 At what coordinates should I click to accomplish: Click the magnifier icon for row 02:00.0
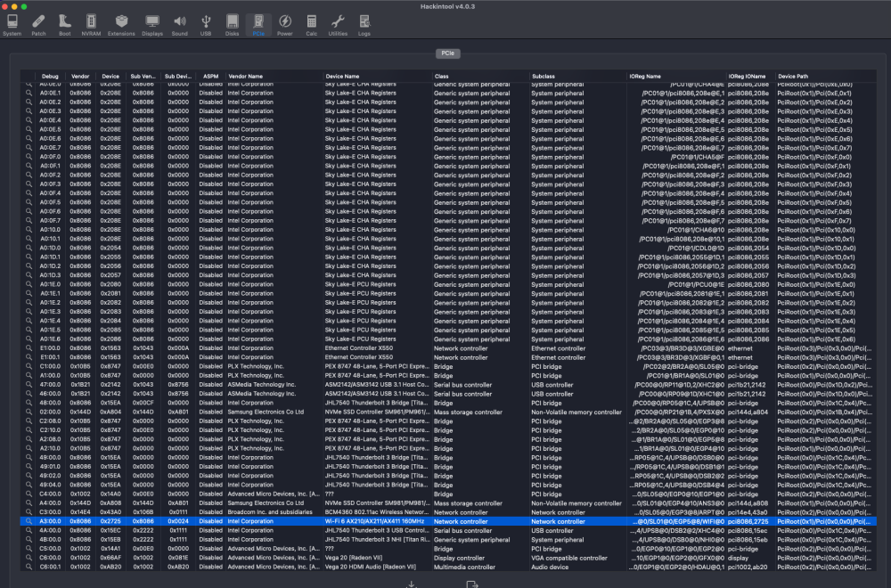point(29,412)
